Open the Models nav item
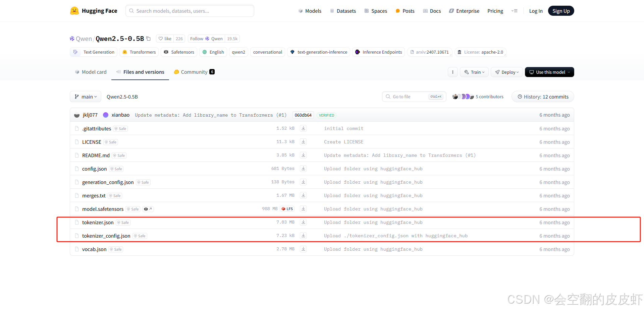The height and width of the screenshot is (310, 644). pos(310,11)
